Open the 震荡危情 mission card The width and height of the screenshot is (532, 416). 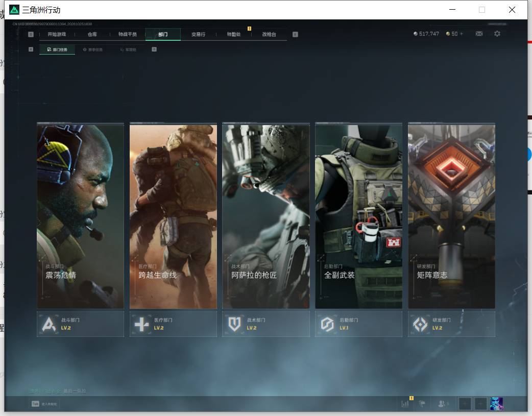pos(80,216)
